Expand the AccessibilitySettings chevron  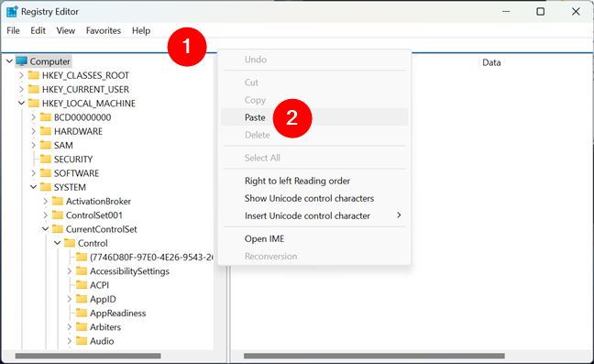70,271
